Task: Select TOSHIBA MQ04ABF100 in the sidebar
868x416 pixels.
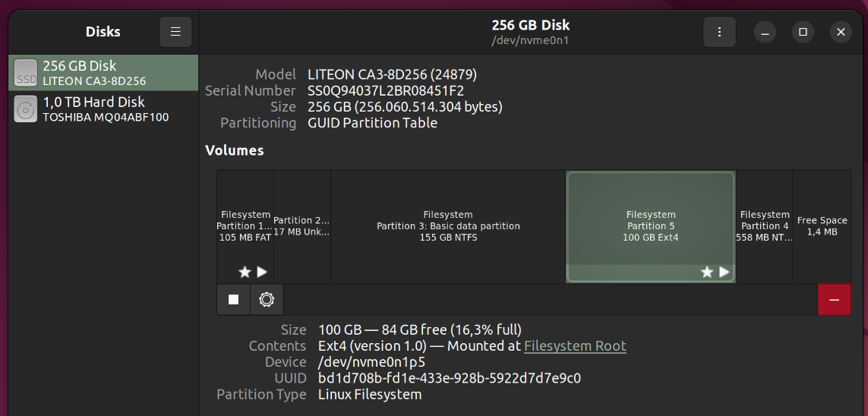Action: click(x=106, y=117)
